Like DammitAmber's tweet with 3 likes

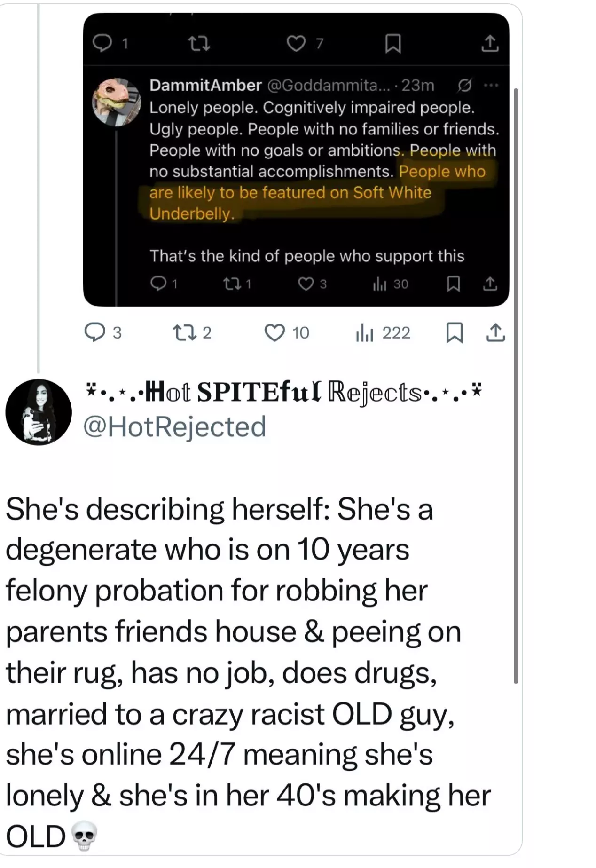(x=306, y=284)
